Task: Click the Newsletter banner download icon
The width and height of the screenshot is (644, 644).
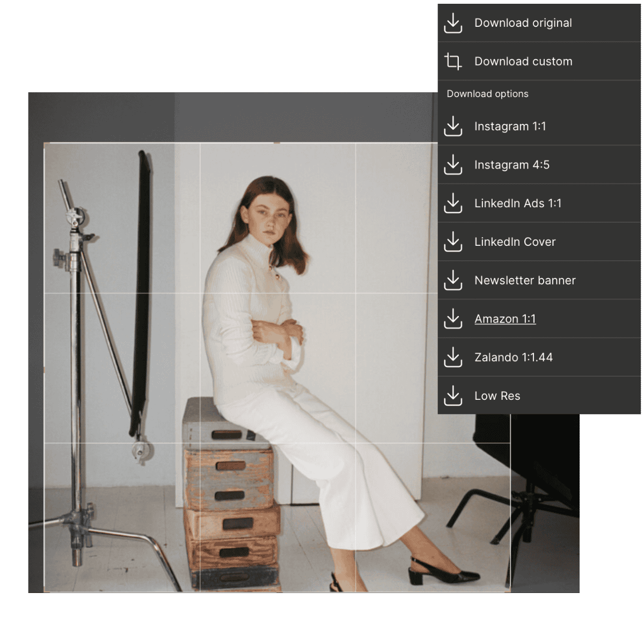Action: coord(453,280)
